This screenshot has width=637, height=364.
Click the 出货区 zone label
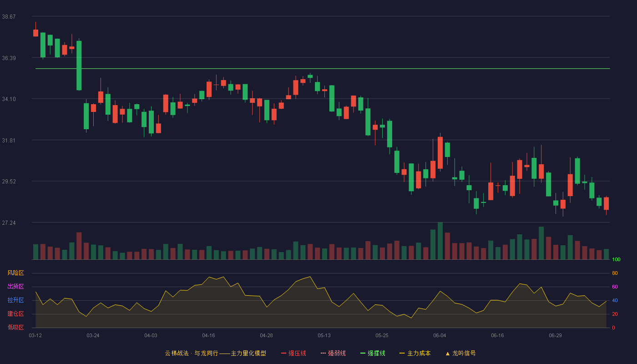click(15, 287)
